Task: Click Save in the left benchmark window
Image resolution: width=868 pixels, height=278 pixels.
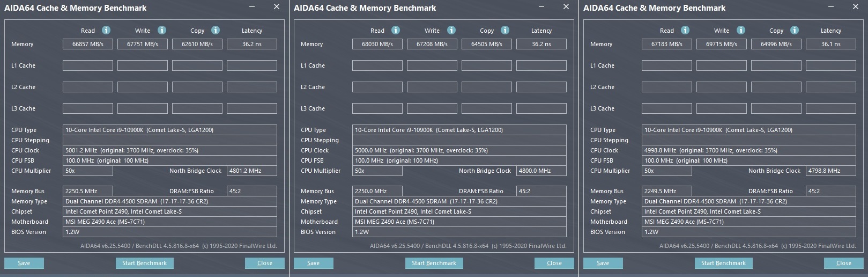Action: (x=24, y=263)
